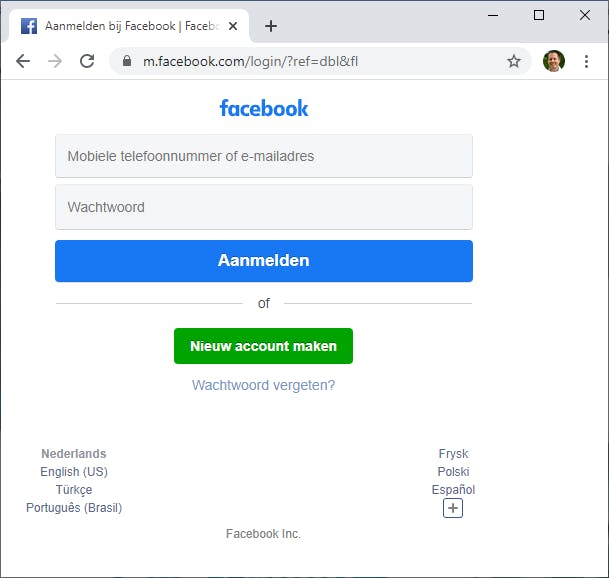The width and height of the screenshot is (609, 578).
Task: Open the Chrome profile avatar
Action: coord(554,61)
